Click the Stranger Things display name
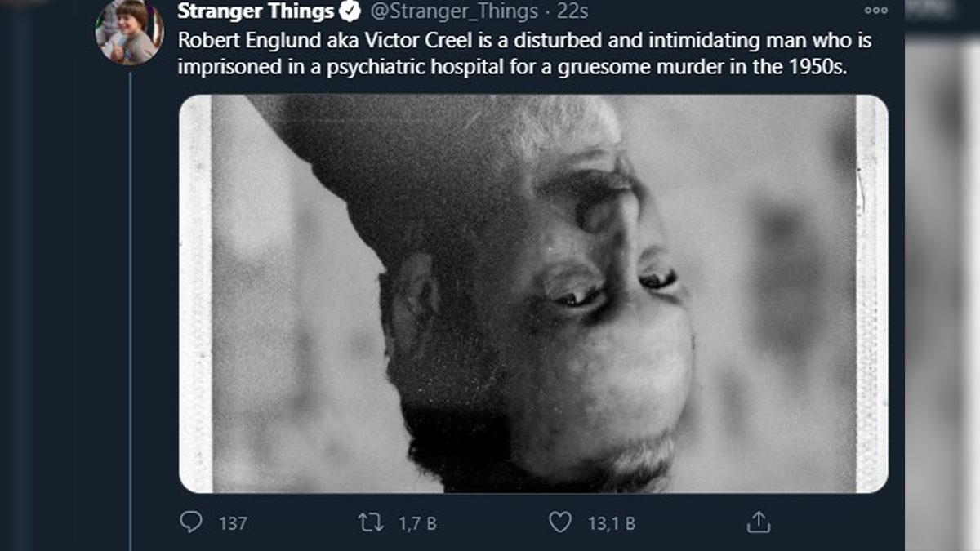The width and height of the screenshot is (980, 551). pyautogui.click(x=256, y=11)
